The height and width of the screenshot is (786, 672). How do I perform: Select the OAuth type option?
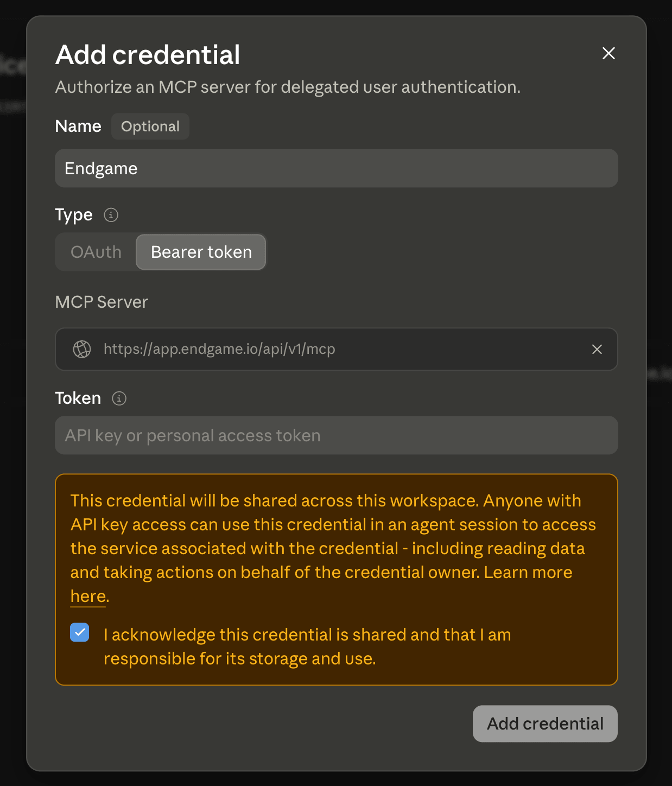[96, 252]
